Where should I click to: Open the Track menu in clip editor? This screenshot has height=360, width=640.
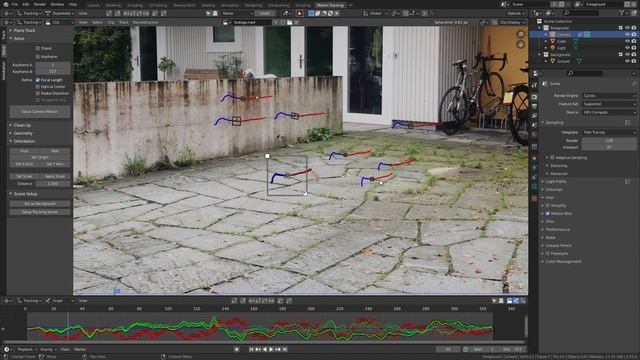coord(123,22)
